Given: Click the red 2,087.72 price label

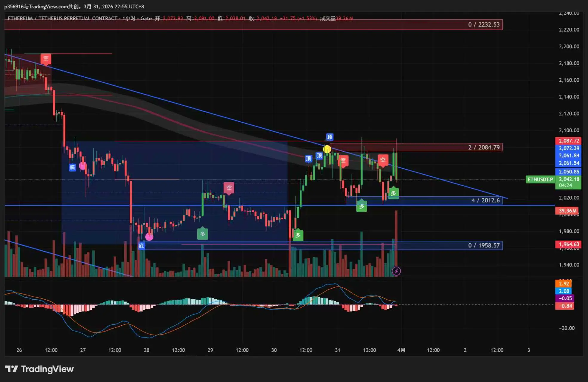Looking at the screenshot, I should tap(568, 141).
